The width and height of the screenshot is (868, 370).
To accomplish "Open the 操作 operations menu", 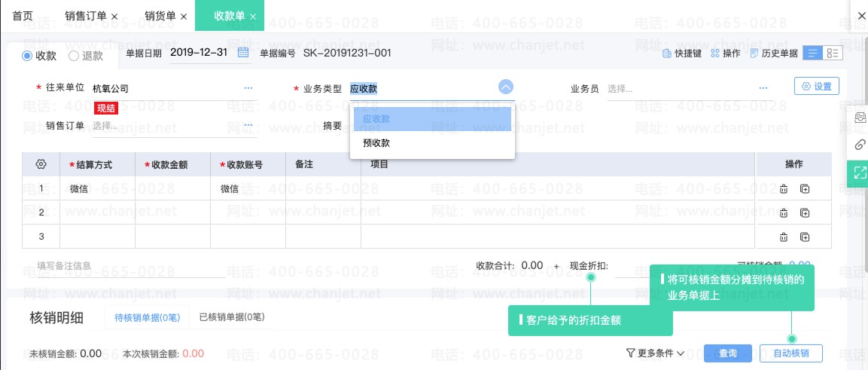I will 725,54.
